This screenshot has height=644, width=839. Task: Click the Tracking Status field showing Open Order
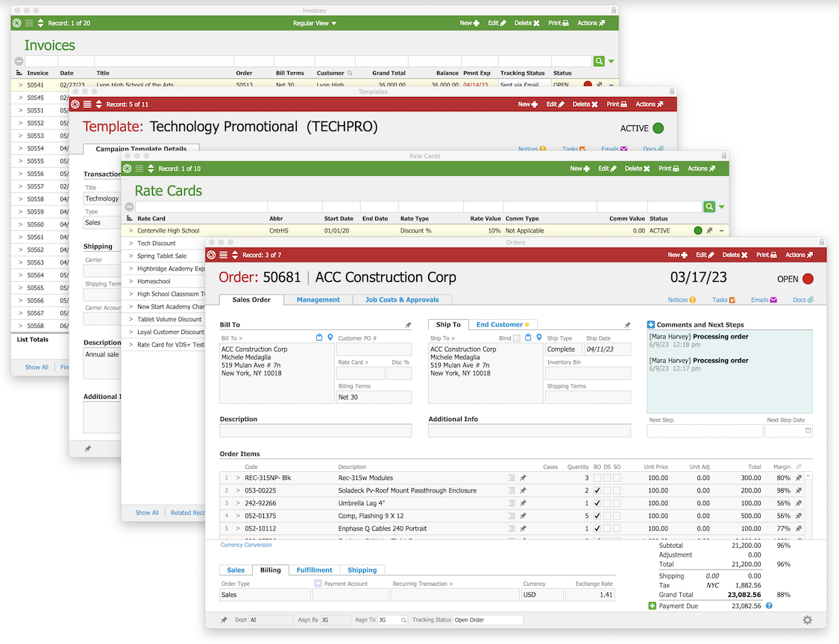488,620
